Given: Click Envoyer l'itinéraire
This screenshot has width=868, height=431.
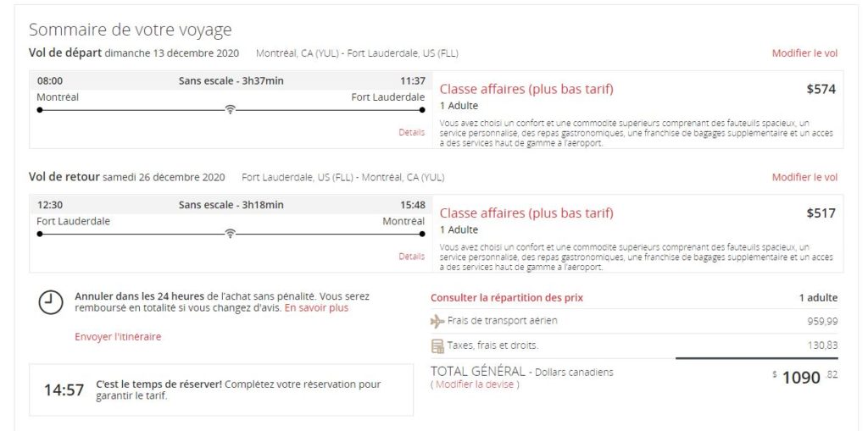Looking at the screenshot, I should [x=118, y=337].
